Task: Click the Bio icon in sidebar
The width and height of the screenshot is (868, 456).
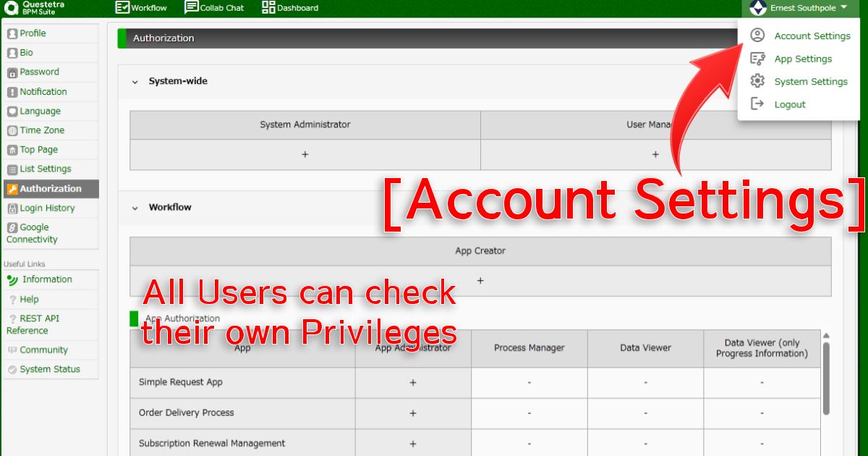Action: pyautogui.click(x=12, y=53)
